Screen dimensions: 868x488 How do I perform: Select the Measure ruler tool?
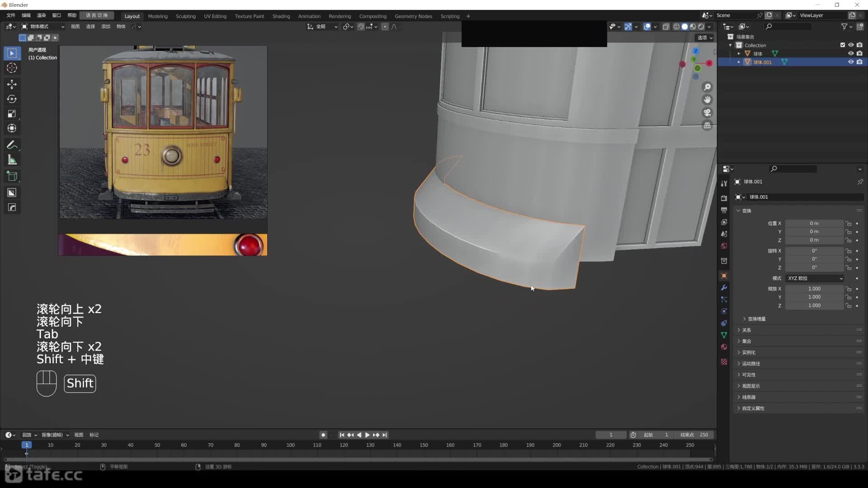coord(12,160)
